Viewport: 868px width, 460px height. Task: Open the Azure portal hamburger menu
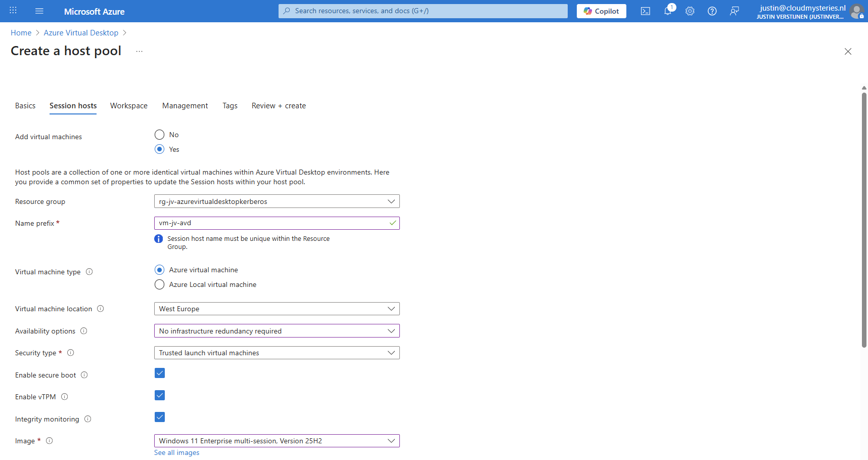[39, 11]
